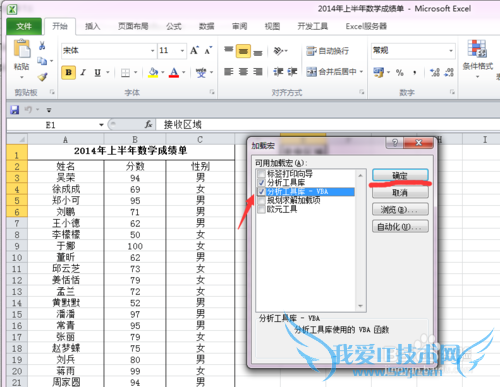Decrease decimal places
This screenshot has width=500, height=387.
click(x=449, y=72)
